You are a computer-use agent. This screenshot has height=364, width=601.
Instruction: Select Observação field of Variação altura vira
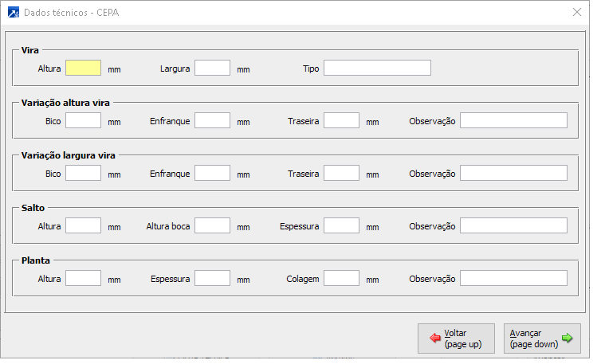click(513, 121)
